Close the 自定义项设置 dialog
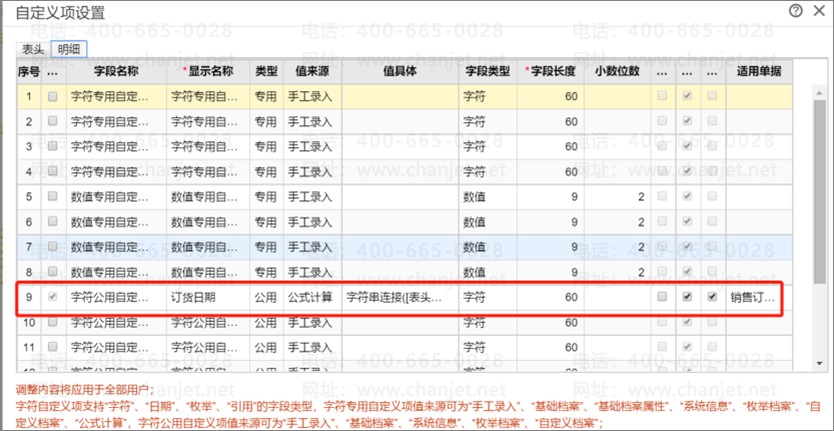The width and height of the screenshot is (834, 431). 819,11
